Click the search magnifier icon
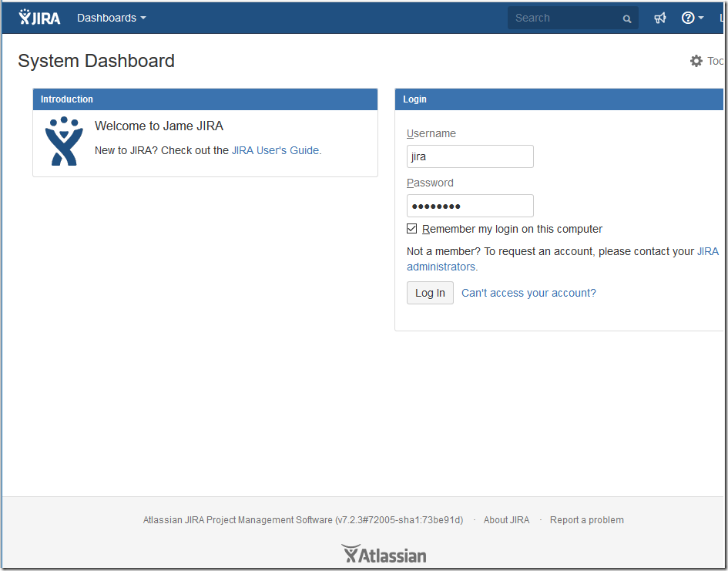 click(x=627, y=18)
